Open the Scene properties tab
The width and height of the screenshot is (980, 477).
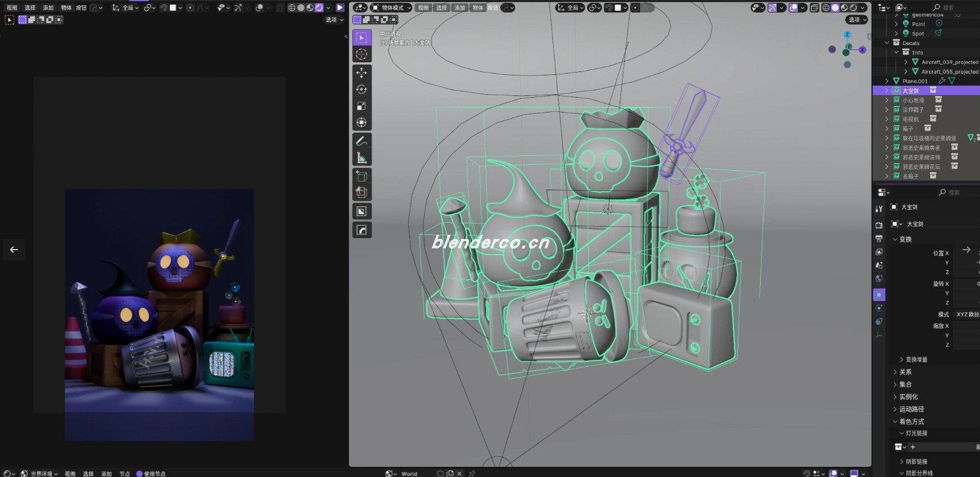[879, 265]
